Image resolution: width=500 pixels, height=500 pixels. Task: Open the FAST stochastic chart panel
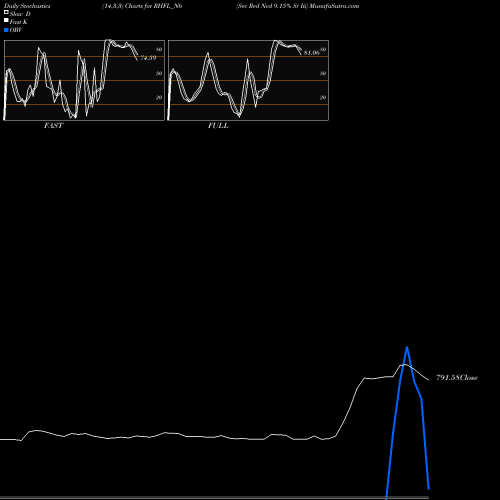point(84,80)
